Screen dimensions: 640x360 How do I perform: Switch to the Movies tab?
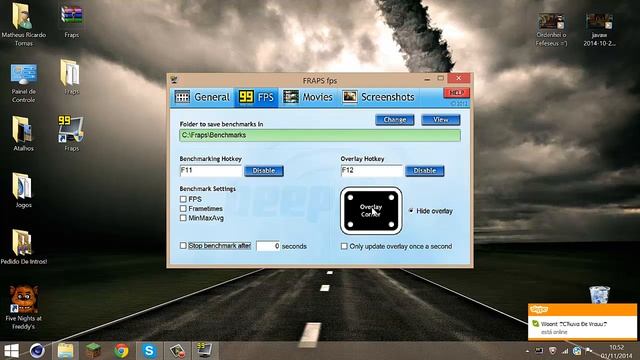pos(308,97)
